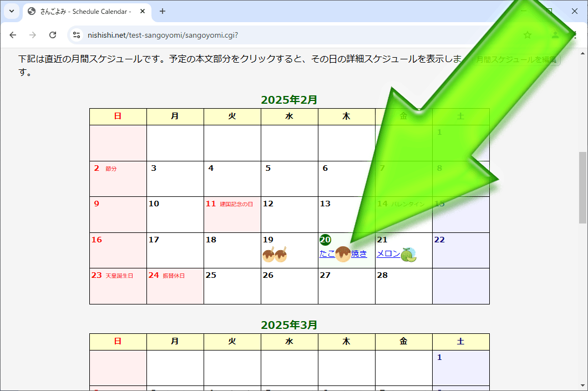Click the 2025年2月 calendar heading
This screenshot has height=391, width=588.
click(289, 100)
